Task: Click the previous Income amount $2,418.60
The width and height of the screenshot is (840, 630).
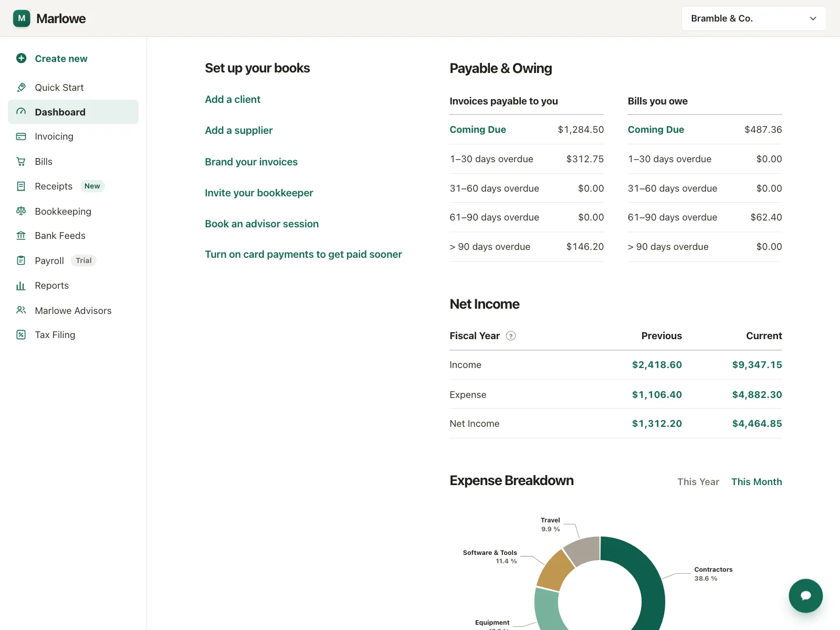Action: click(x=657, y=365)
